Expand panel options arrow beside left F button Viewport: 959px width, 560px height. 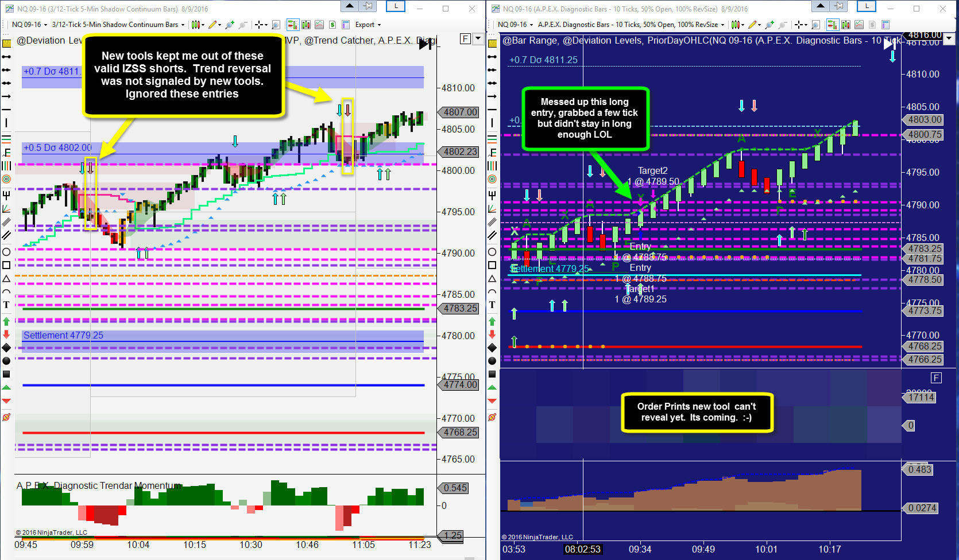click(478, 39)
